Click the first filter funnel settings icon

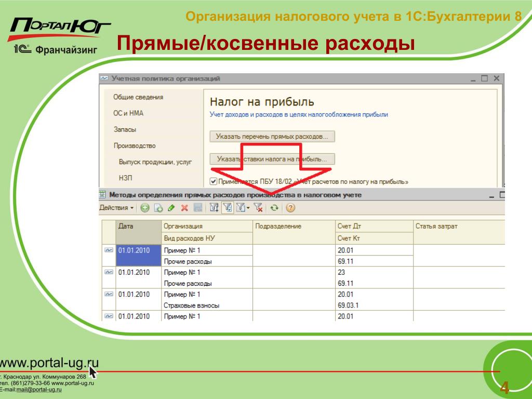(x=214, y=208)
